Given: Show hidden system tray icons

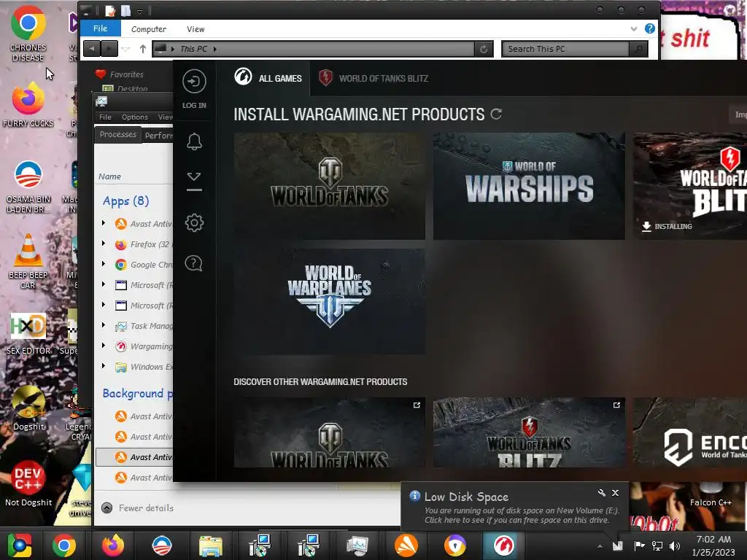Looking at the screenshot, I should click(600, 545).
